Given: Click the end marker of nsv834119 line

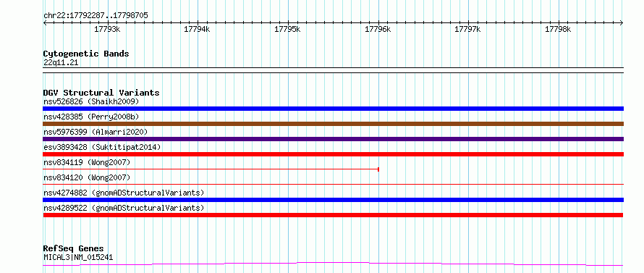Looking at the screenshot, I should tap(378, 169).
